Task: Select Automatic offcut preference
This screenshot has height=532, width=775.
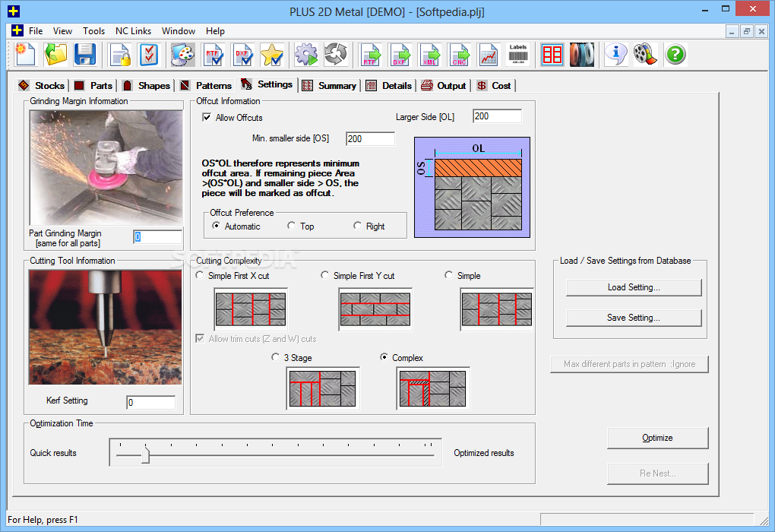Action: click(216, 226)
